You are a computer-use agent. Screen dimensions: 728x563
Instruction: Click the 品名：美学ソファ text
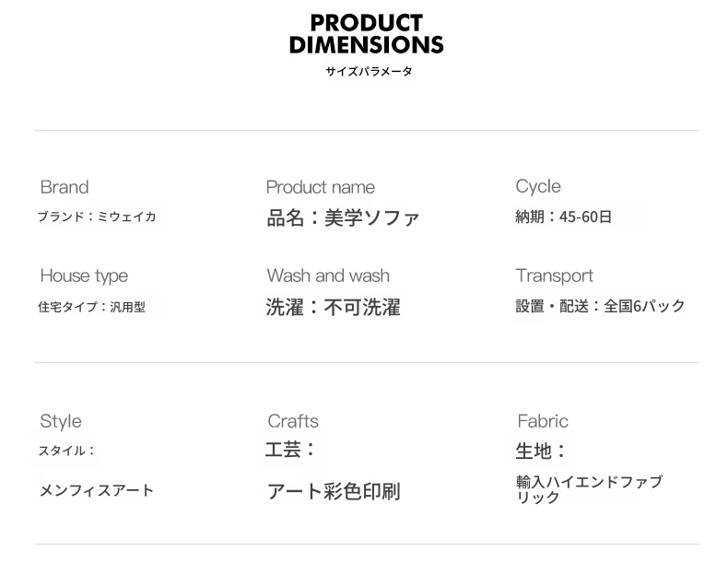point(343,218)
